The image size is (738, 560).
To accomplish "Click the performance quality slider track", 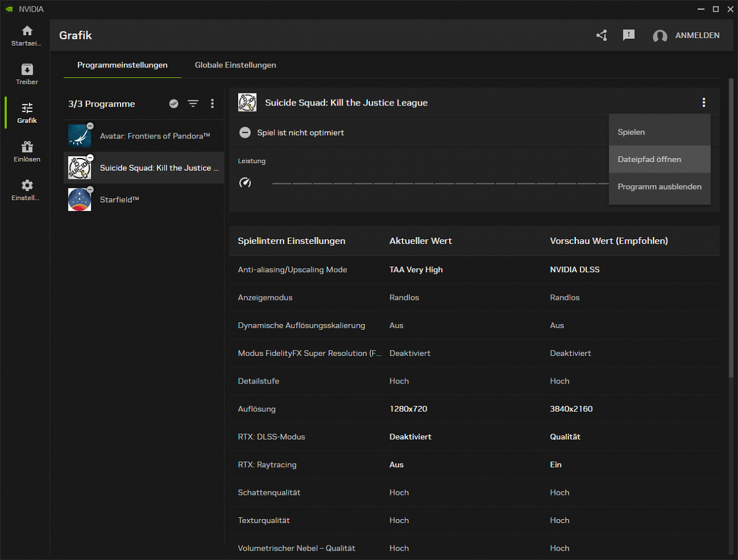I will (440, 183).
